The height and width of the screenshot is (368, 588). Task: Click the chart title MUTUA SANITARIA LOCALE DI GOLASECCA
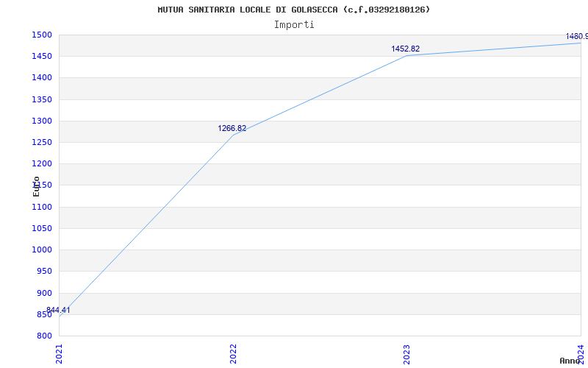click(293, 10)
